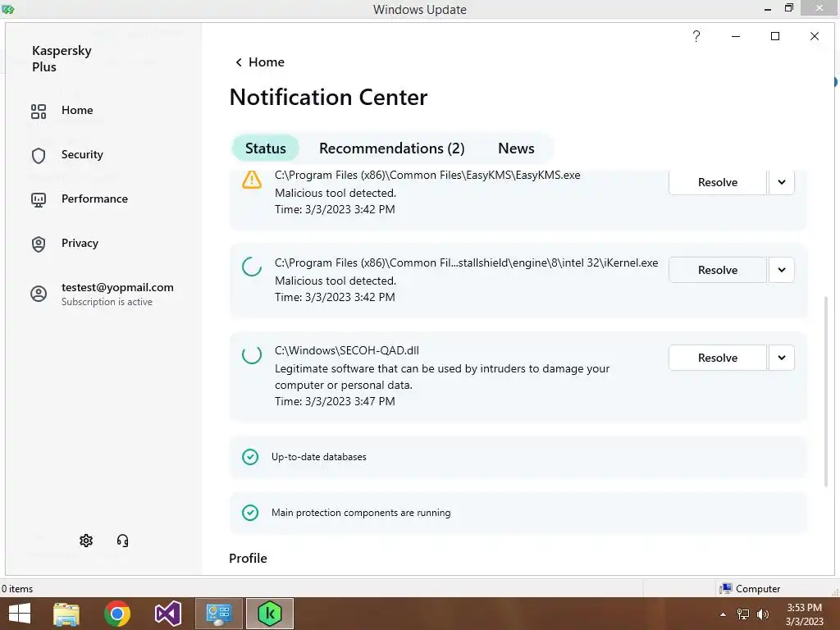Viewport: 840px width, 630px height.
Task: Click the iKernel.exe file path text
Action: (466, 263)
